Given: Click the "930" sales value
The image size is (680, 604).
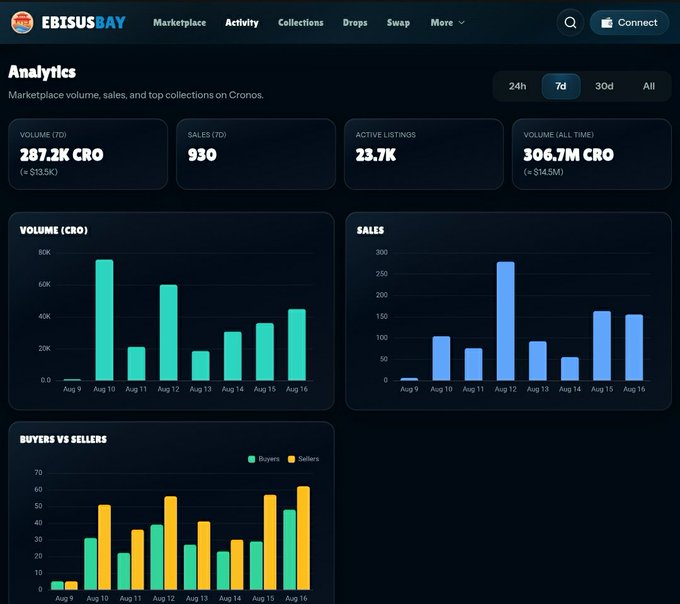Looking at the screenshot, I should click(202, 155).
